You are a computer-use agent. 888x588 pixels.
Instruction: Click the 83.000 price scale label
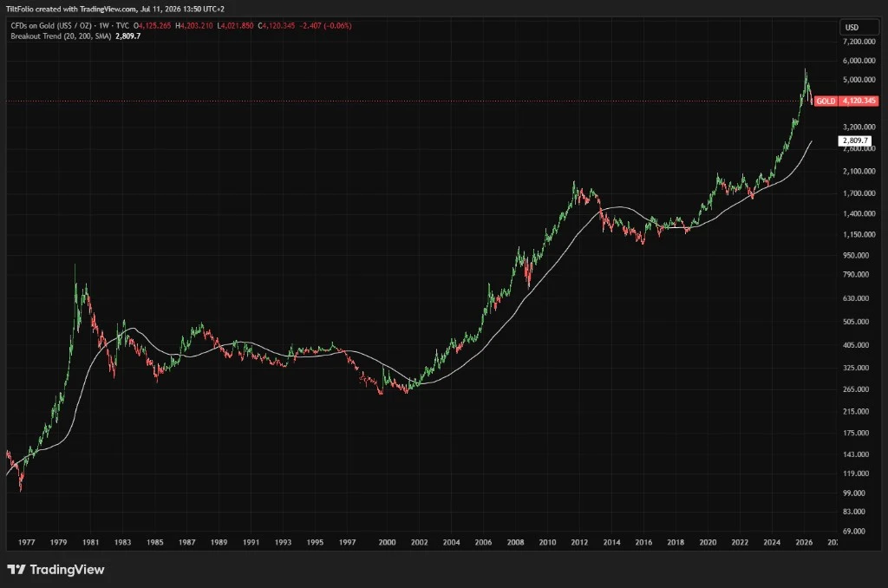854,512
